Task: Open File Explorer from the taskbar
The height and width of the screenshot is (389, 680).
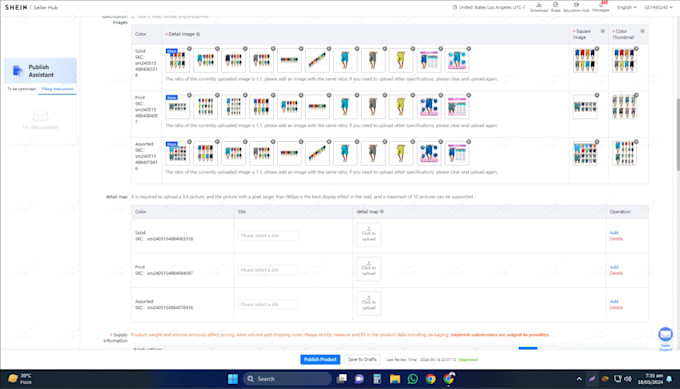Action: pyautogui.click(x=395, y=379)
